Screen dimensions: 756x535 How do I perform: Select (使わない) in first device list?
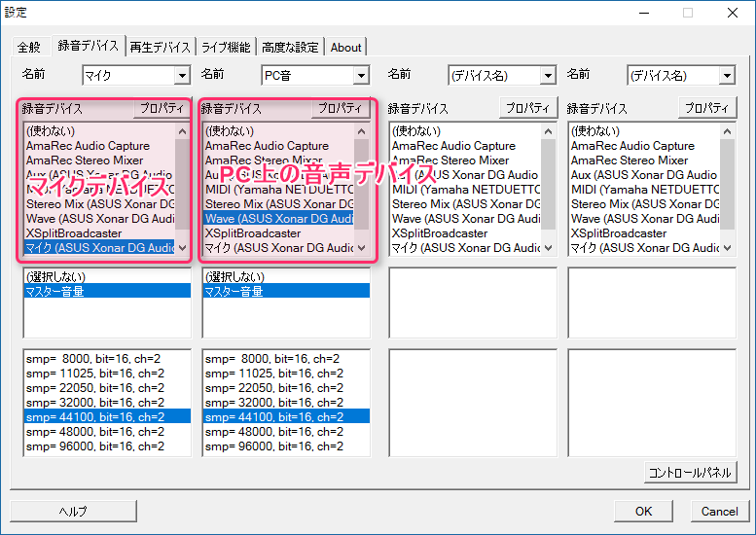pyautogui.click(x=99, y=131)
